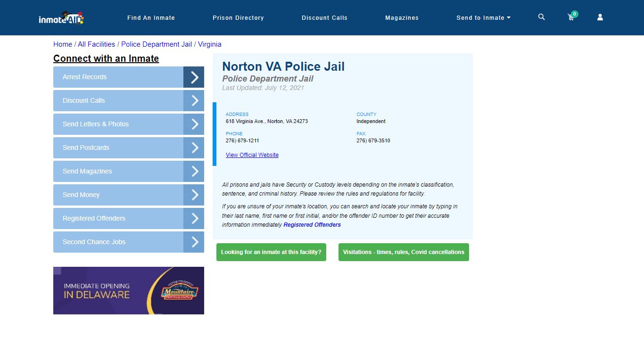Click the InmateAid logo

click(61, 18)
